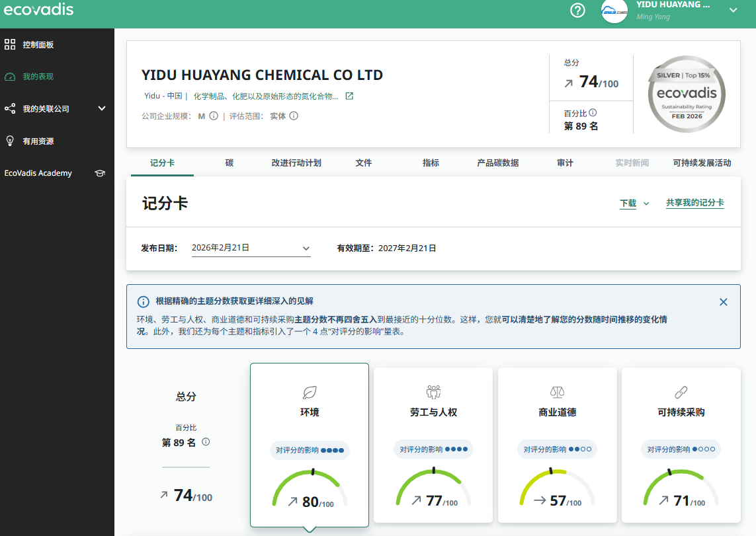Open the company description external link icon
756x536 pixels.
(349, 95)
